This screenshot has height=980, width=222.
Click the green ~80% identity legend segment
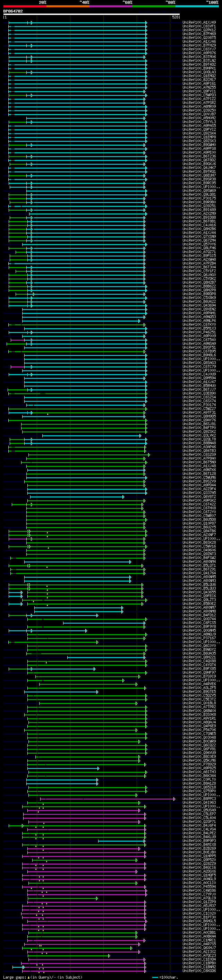154,6
